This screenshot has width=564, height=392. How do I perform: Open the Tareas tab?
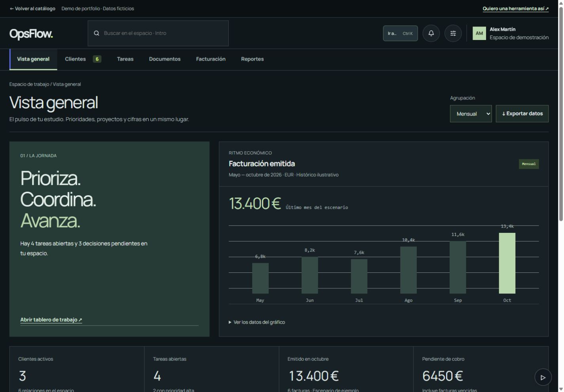[125, 59]
